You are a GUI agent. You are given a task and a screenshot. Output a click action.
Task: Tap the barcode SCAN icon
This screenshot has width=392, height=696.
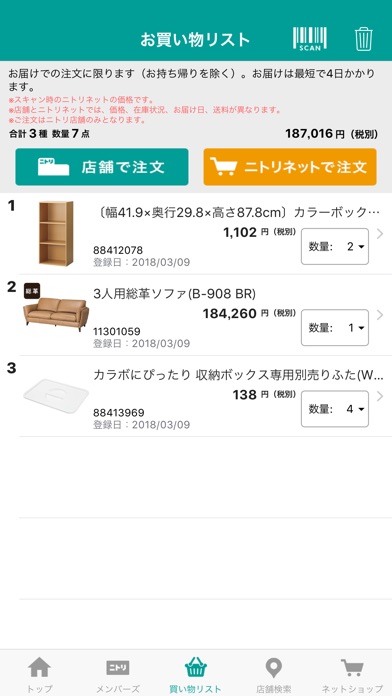coord(309,39)
